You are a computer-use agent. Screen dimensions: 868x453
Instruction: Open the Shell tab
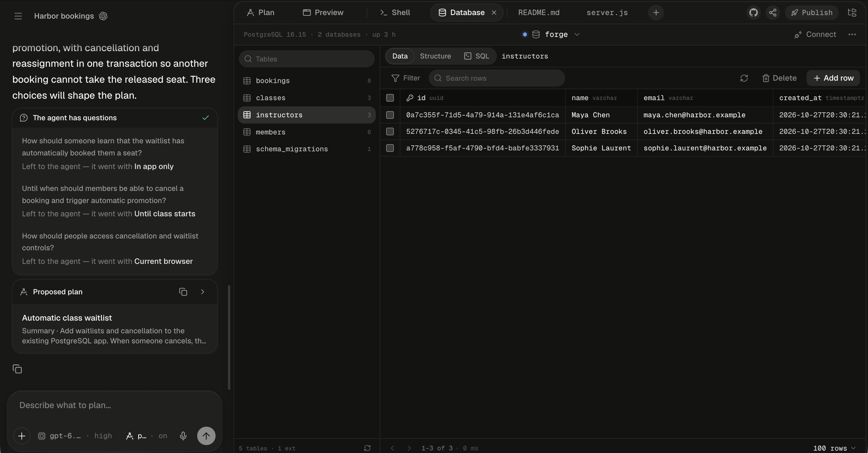click(395, 12)
